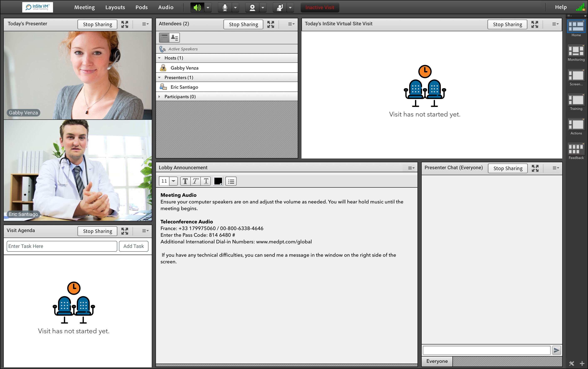Select the Feedback layout
588x369 pixels.
click(x=576, y=151)
